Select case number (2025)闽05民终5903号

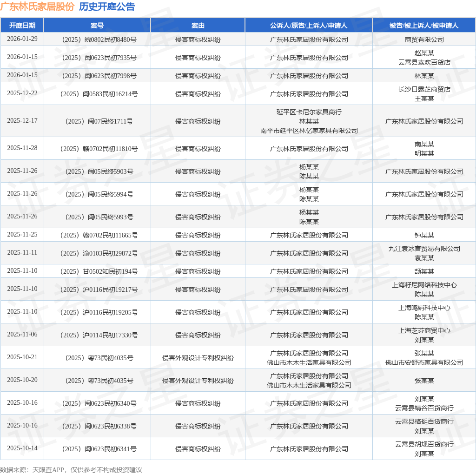[99, 171]
